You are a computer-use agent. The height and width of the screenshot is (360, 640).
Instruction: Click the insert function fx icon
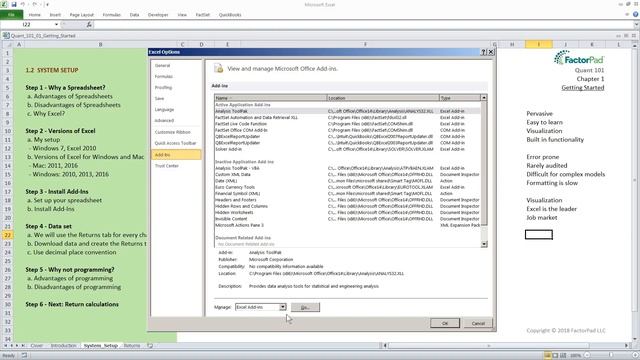click(89, 25)
